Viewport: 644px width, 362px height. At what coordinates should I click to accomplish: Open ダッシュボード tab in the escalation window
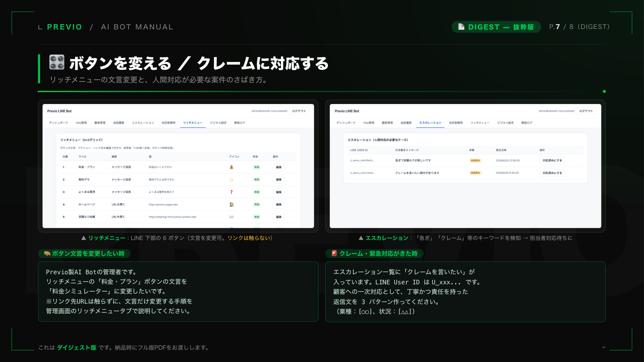pos(346,123)
